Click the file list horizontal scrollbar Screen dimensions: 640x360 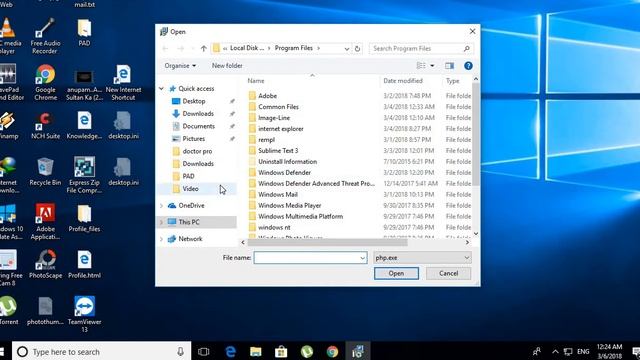click(327, 242)
